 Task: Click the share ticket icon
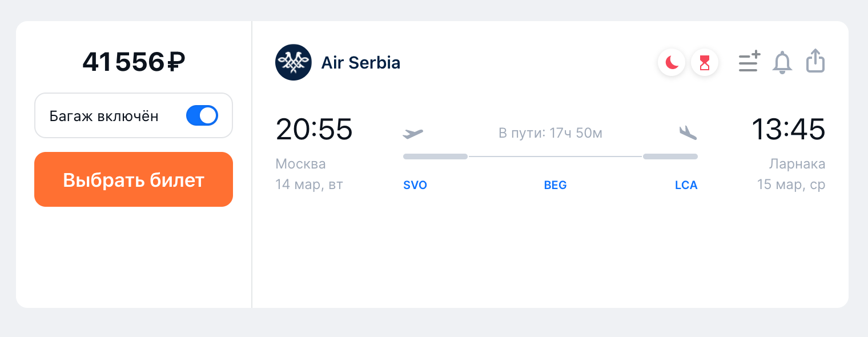pyautogui.click(x=816, y=61)
